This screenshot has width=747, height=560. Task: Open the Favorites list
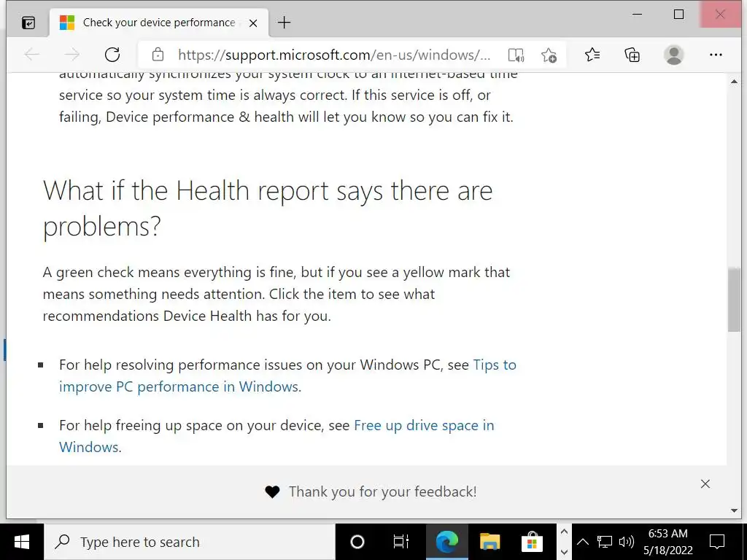592,55
